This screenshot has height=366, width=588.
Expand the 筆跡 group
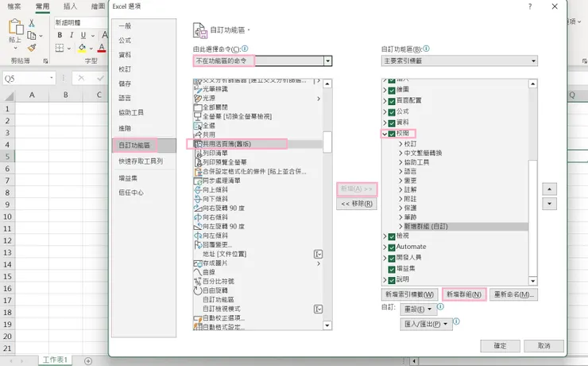400,217
